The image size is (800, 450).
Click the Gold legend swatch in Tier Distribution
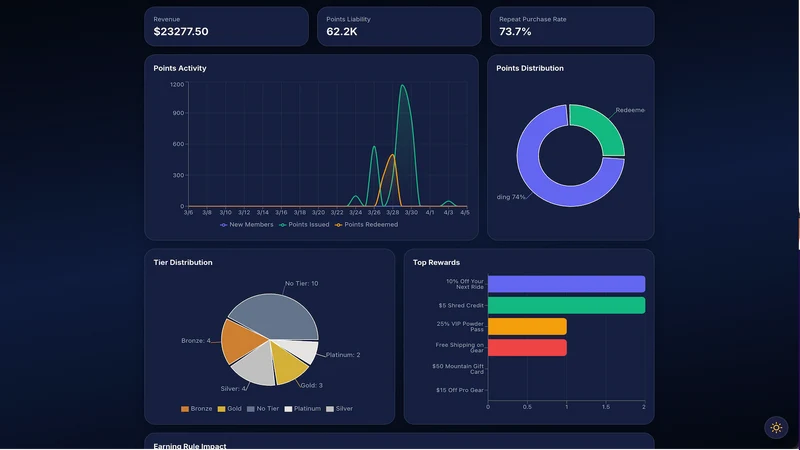point(221,409)
